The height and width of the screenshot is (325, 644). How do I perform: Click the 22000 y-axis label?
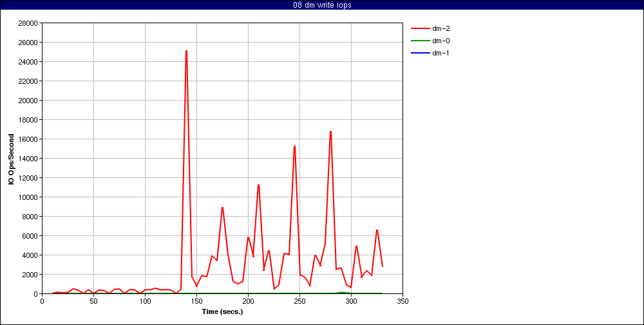point(29,81)
